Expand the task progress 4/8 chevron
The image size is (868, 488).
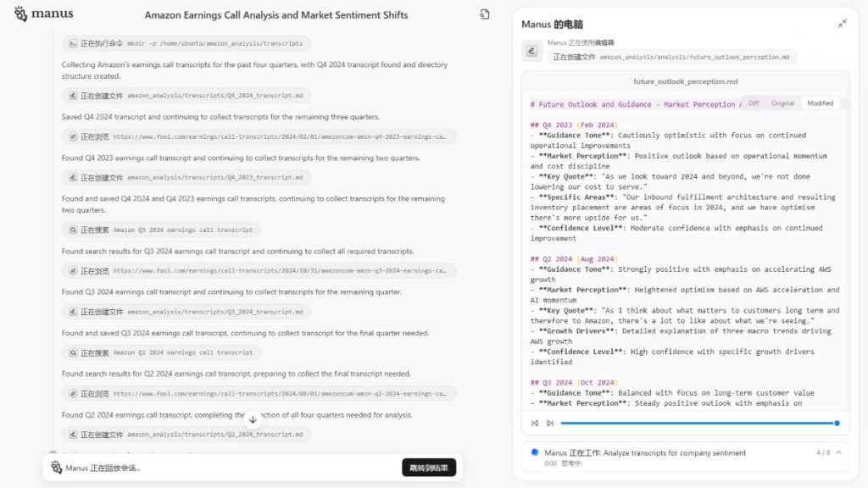click(838, 452)
